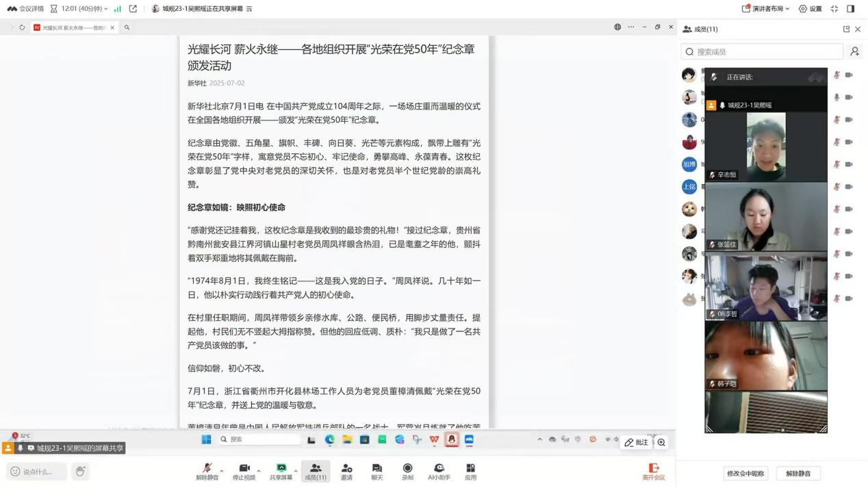Image resolution: width=868 pixels, height=488 pixels.
Task: Start recording with the 录制 icon
Action: (x=407, y=471)
